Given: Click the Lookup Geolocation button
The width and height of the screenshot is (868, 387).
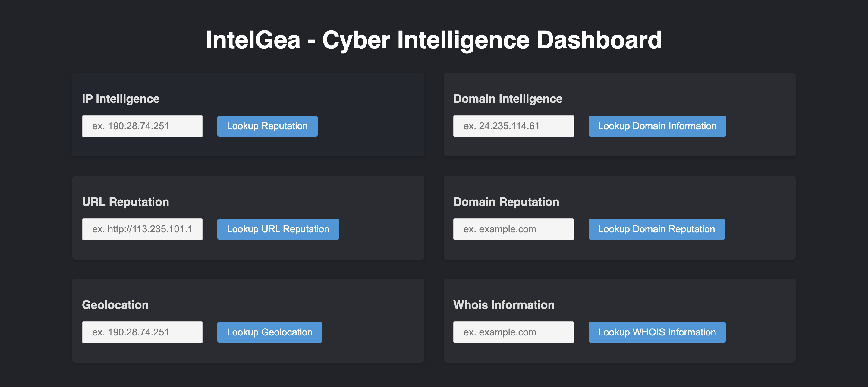Looking at the screenshot, I should [x=269, y=332].
